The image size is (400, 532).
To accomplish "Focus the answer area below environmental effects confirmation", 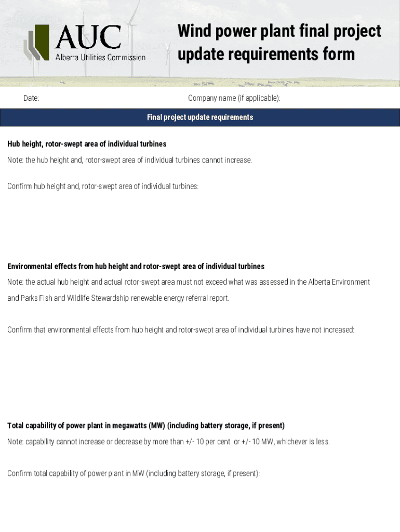I will [200, 374].
